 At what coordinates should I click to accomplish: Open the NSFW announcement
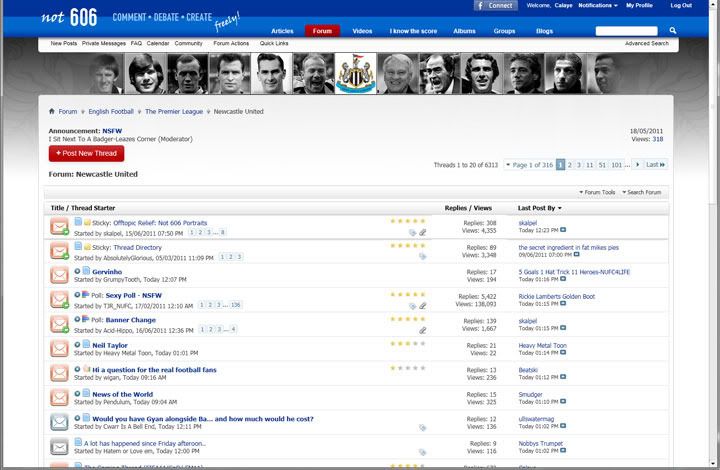(x=112, y=131)
